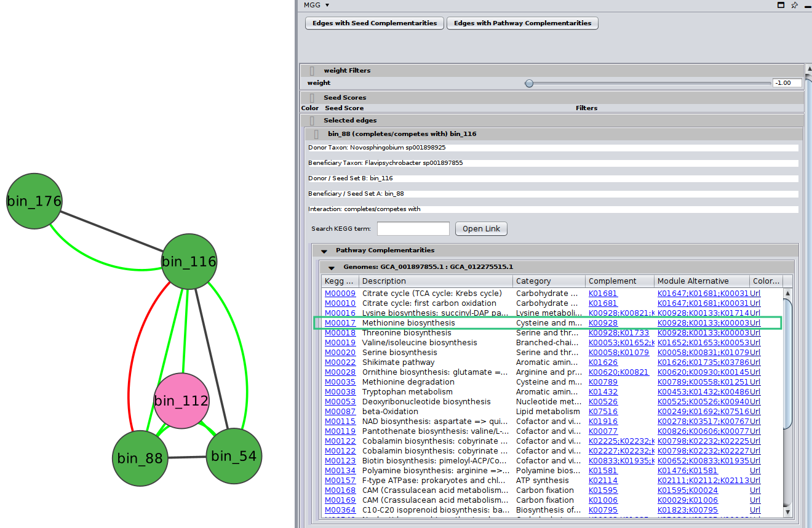Open the K01626 complement link

click(603, 362)
